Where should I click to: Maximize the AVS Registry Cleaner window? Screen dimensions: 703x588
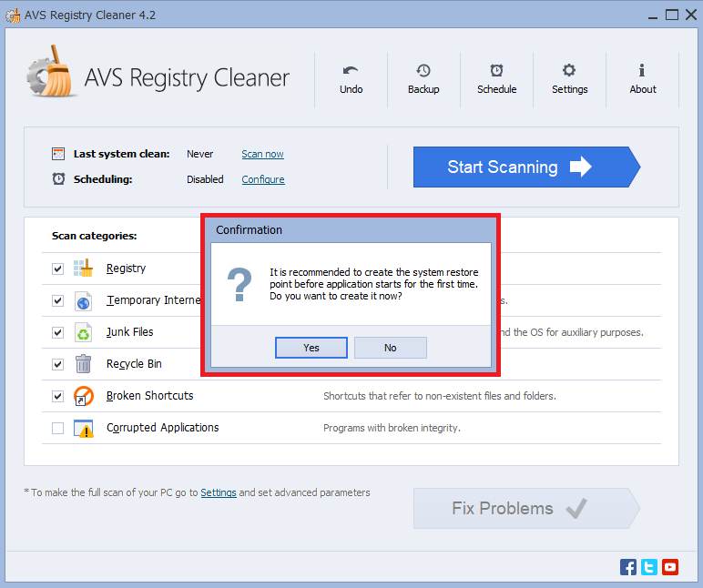tap(672, 15)
